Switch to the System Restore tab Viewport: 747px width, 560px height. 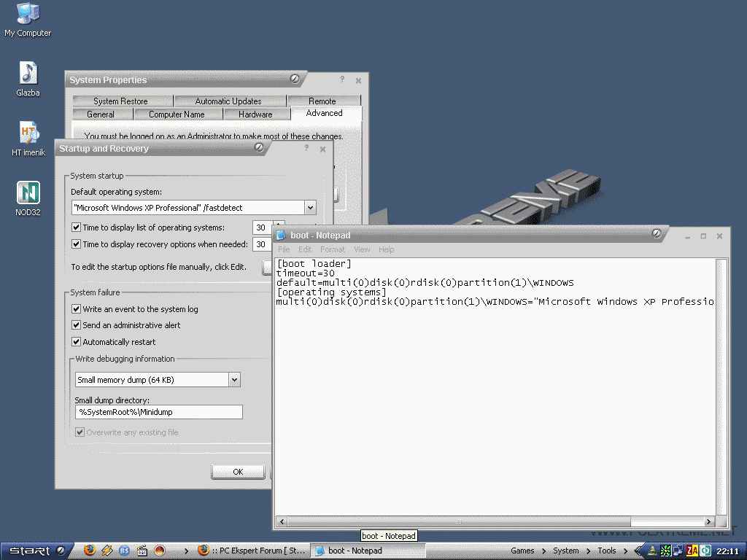coord(123,101)
